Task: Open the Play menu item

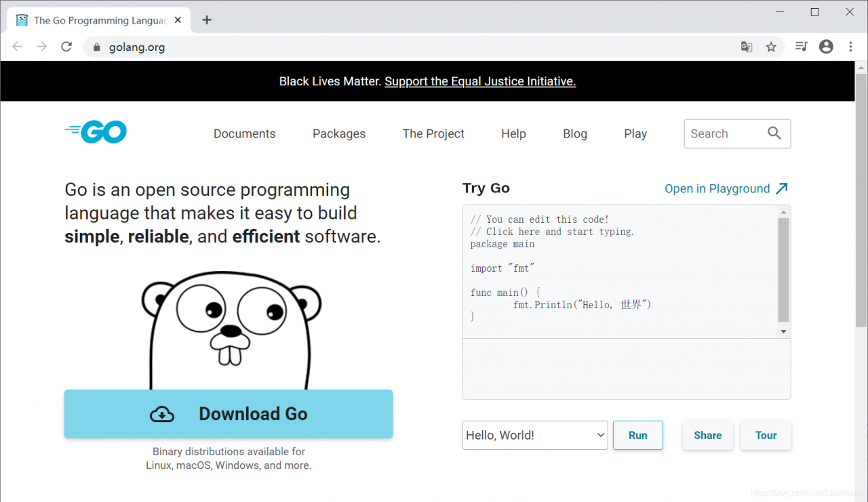Action: 635,133
